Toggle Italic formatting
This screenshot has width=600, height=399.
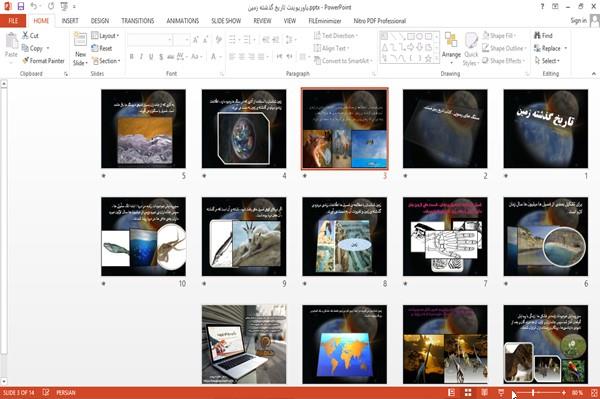coord(141,57)
